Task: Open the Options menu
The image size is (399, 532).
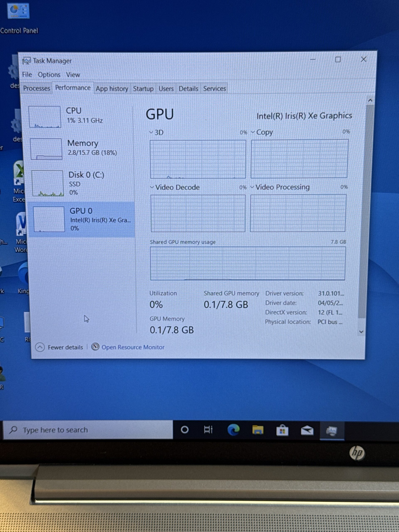Action: (49, 75)
